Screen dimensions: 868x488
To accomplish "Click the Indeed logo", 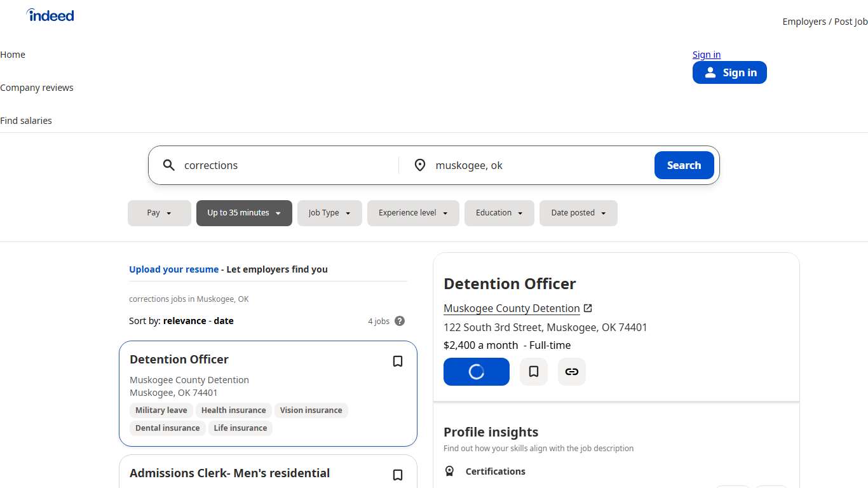I will (50, 15).
